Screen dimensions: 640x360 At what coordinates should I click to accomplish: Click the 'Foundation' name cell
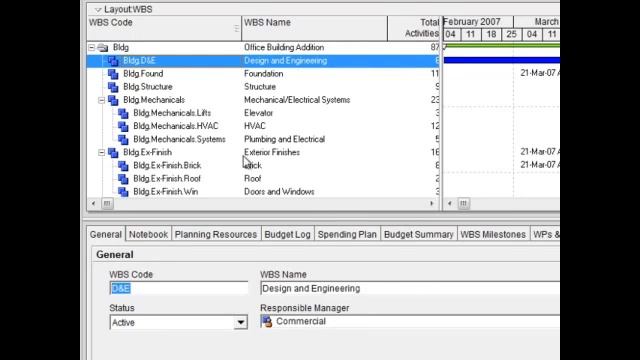264,74
